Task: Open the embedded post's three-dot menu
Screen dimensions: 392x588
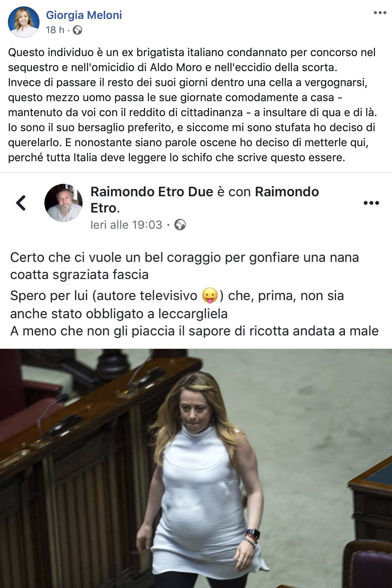Action: pos(371,203)
